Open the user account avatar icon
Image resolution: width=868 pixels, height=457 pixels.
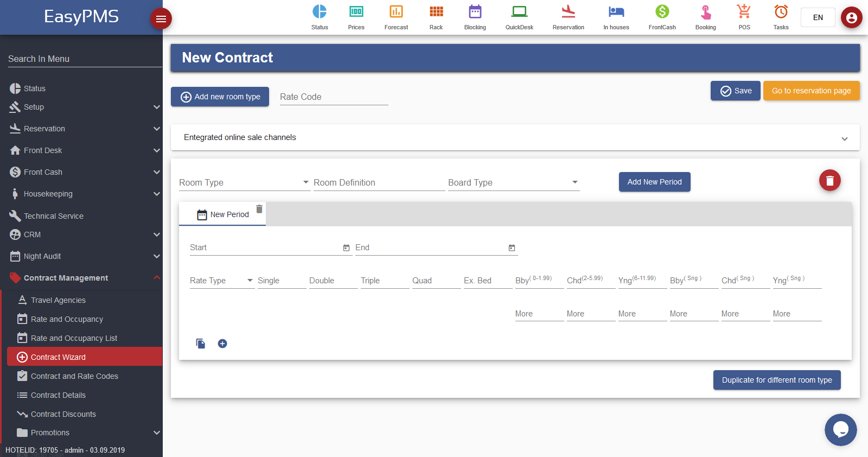click(x=852, y=17)
